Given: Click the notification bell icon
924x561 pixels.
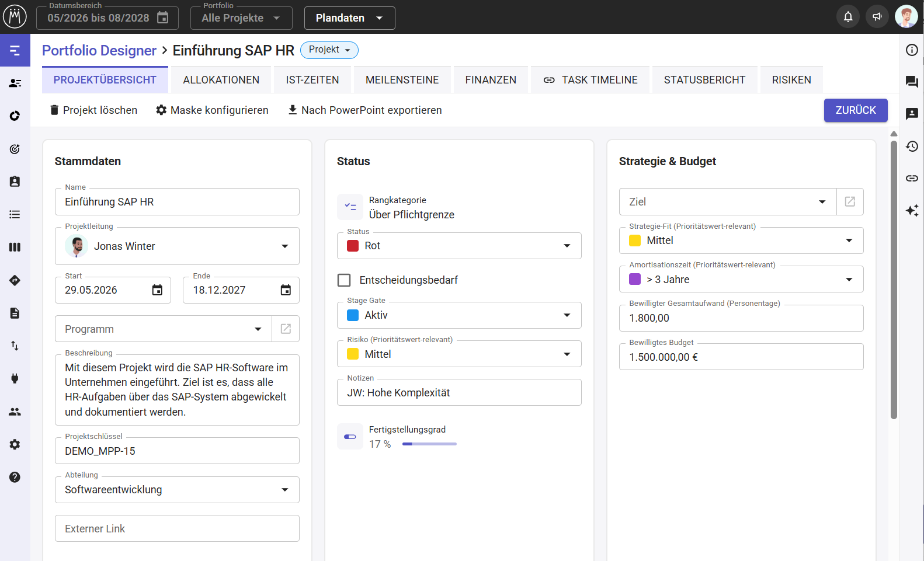Looking at the screenshot, I should (848, 17).
